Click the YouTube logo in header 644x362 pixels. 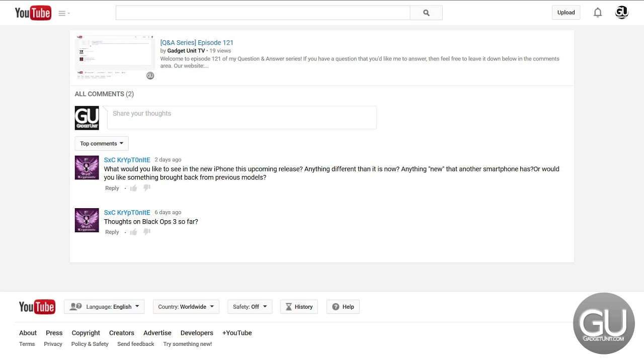point(33,13)
